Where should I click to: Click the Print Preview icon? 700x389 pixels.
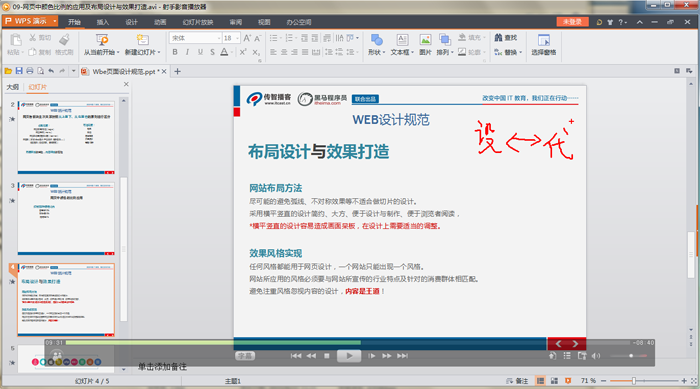pos(40,71)
